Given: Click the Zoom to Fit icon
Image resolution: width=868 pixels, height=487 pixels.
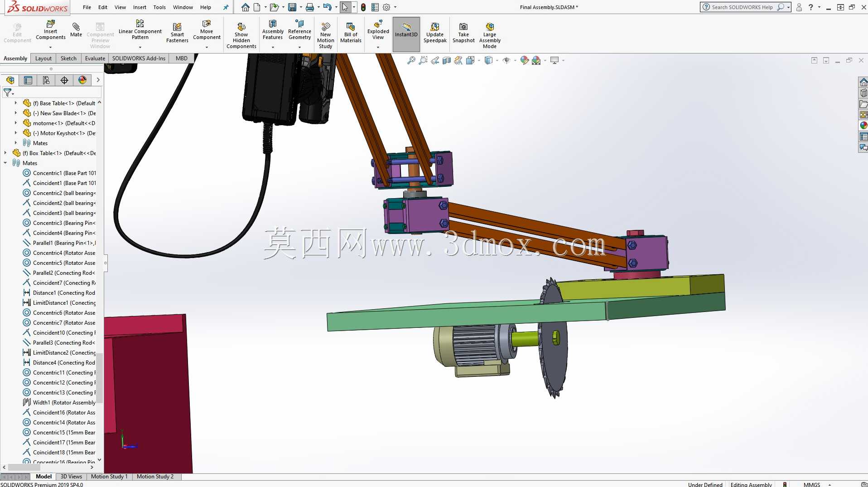Looking at the screenshot, I should 411,60.
